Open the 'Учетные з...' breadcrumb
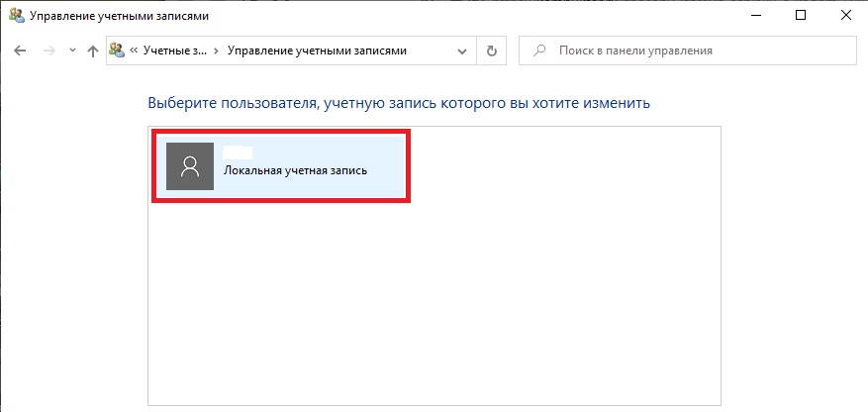This screenshot has height=412, width=868. (174, 51)
